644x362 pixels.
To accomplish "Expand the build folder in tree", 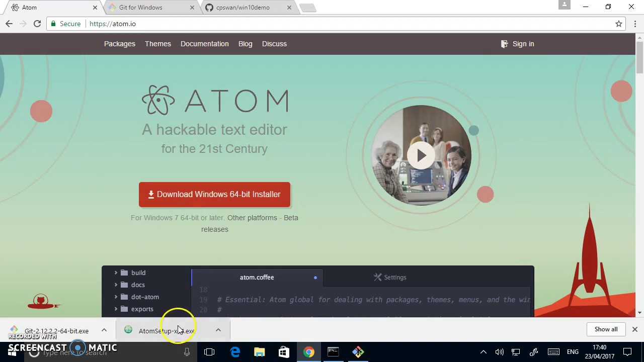I will 116,273.
